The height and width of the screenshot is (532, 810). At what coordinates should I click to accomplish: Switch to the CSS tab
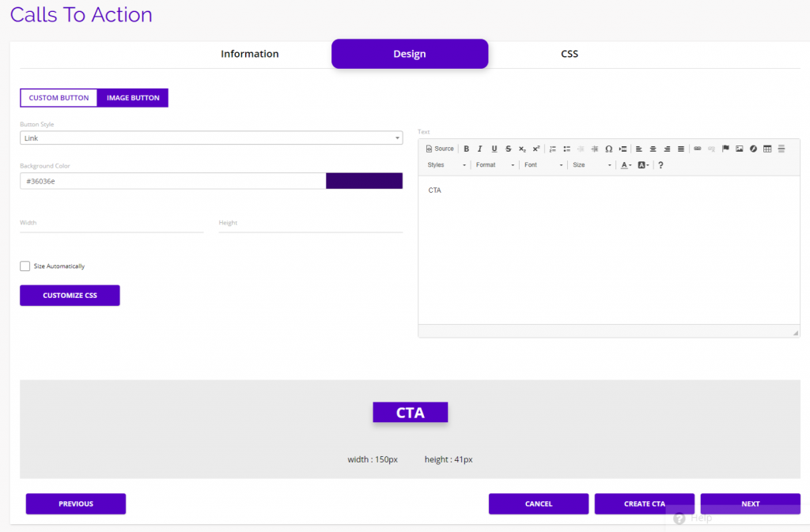coord(569,54)
